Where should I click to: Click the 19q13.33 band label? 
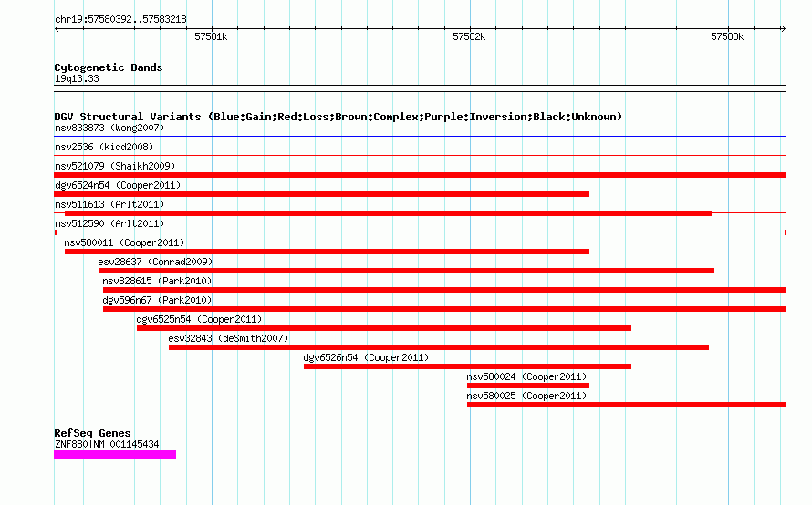click(x=77, y=78)
